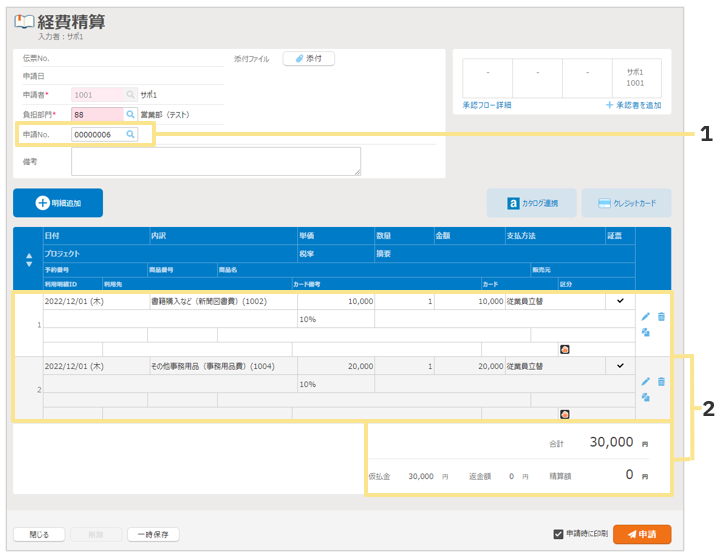This screenshot has width=720, height=558.
Task: Click the orange category icon in row 1
Action: tap(565, 349)
